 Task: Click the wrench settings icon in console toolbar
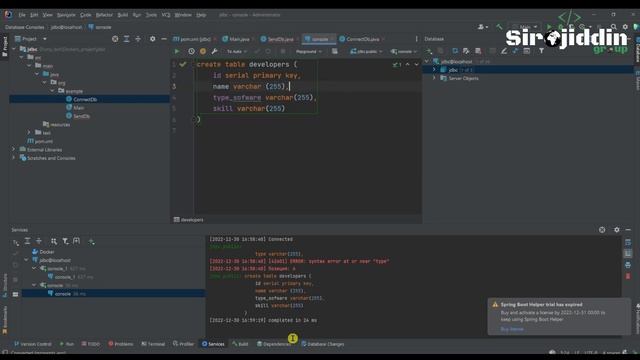point(214,51)
